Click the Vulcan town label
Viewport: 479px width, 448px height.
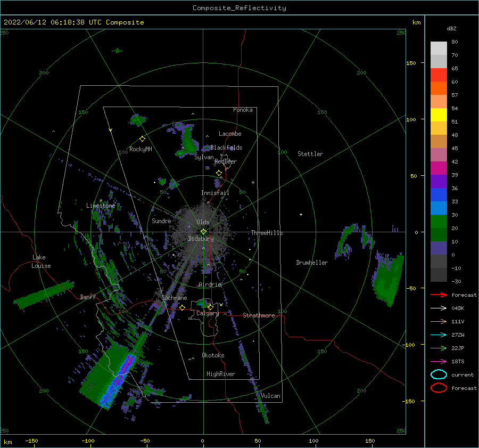pos(271,396)
